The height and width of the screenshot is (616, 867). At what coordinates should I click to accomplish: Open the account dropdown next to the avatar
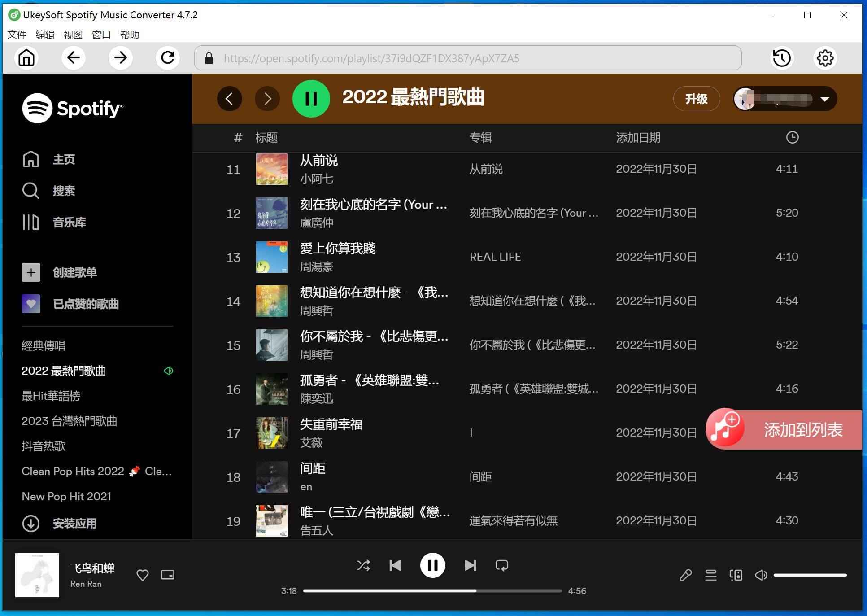click(x=824, y=99)
